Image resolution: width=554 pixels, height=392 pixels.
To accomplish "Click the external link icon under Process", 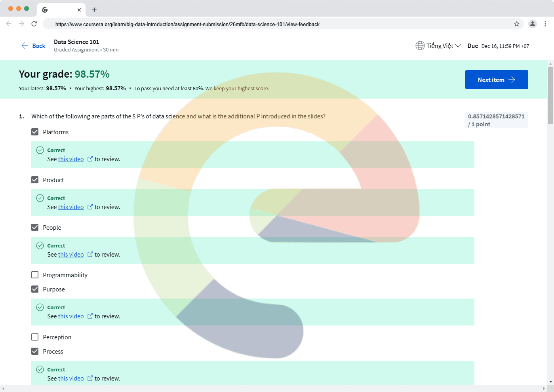I will click(90, 379).
